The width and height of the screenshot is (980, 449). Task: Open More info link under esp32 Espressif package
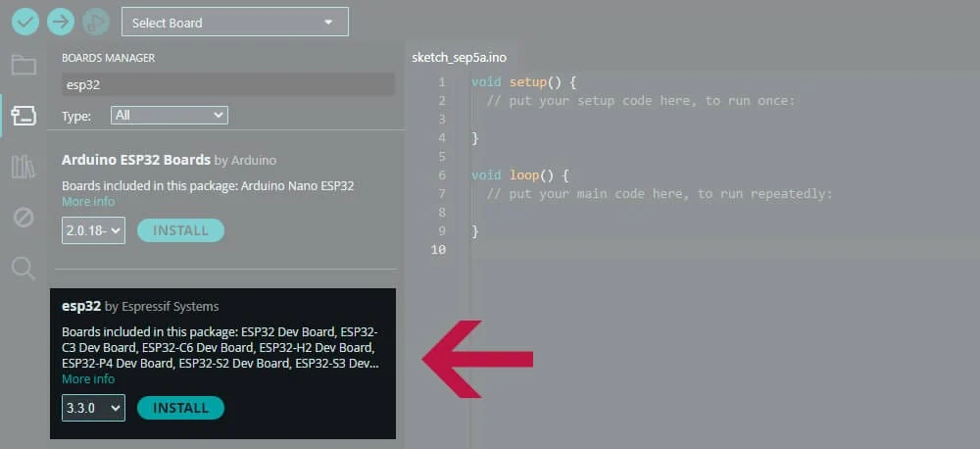[x=88, y=379]
